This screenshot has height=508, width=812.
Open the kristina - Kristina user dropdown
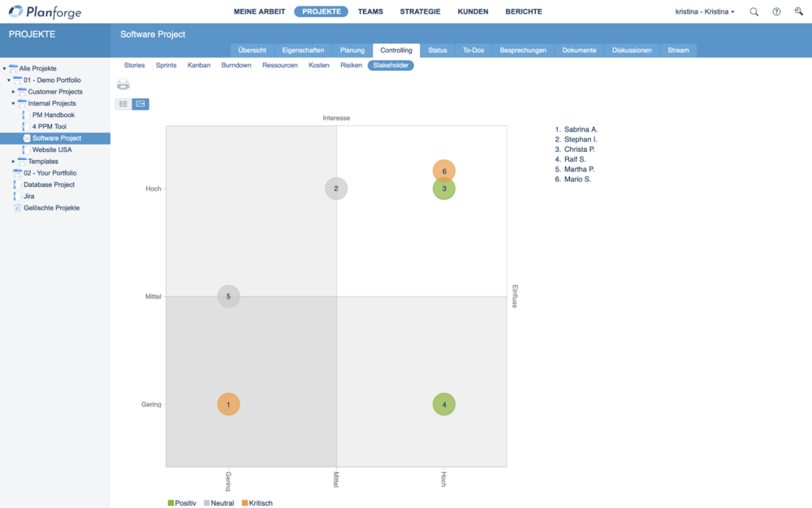click(704, 12)
